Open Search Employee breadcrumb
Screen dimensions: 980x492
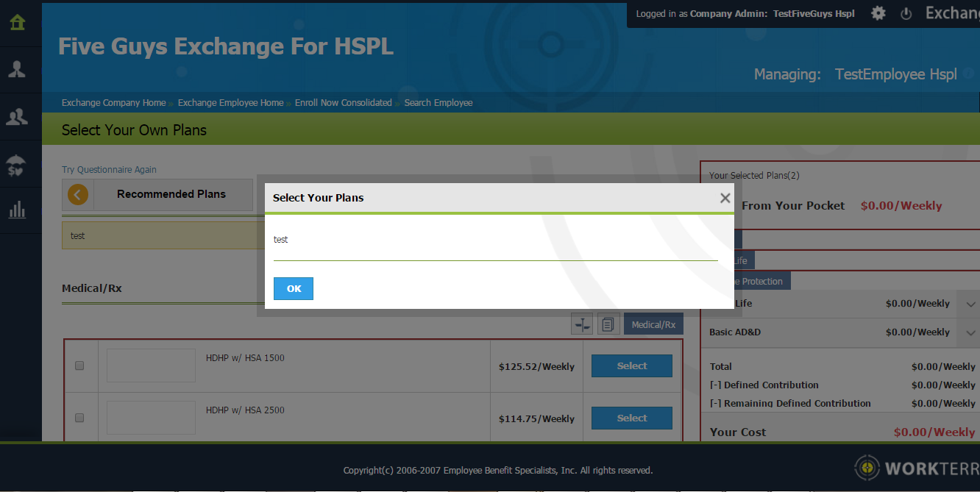tap(438, 103)
